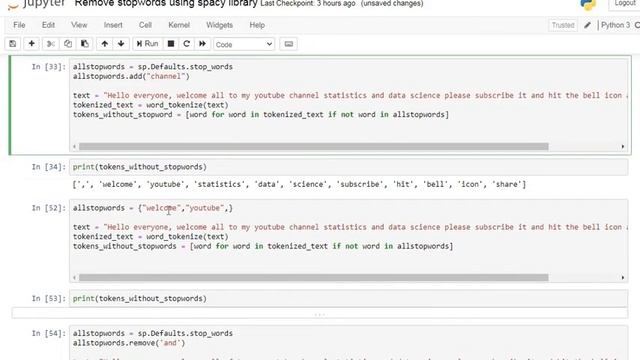Open the Kernel menu
The width and height of the screenshot is (640, 360).
[179, 25]
